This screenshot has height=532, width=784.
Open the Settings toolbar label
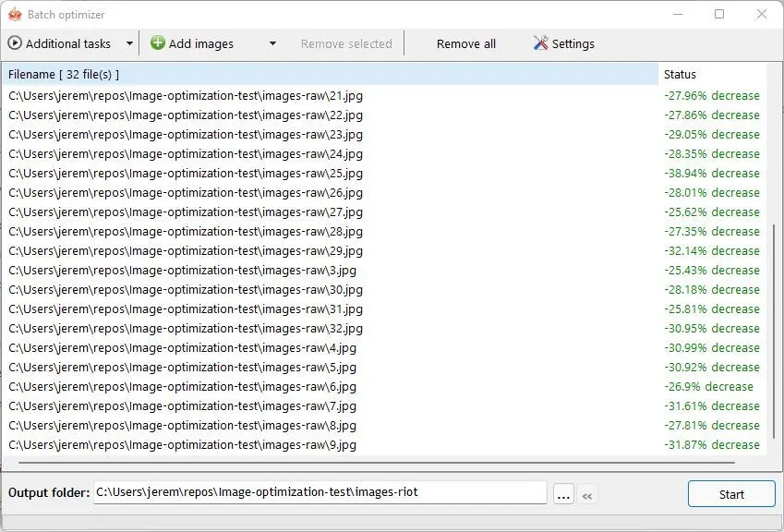573,44
